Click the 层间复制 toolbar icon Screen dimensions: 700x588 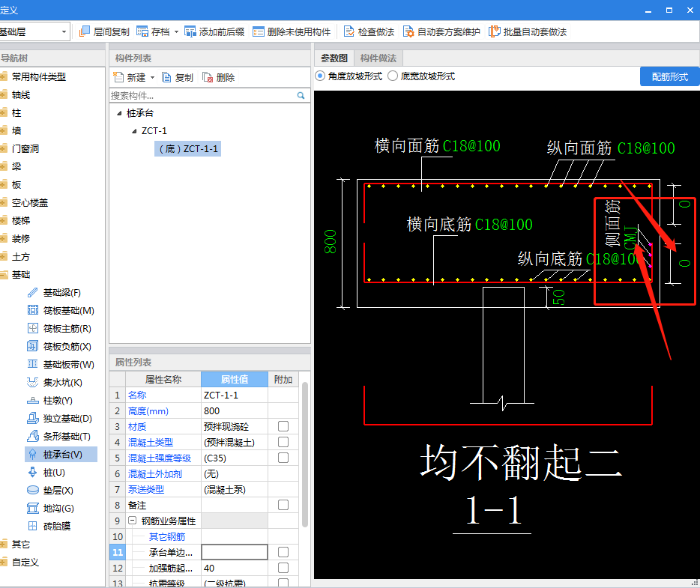click(85, 31)
